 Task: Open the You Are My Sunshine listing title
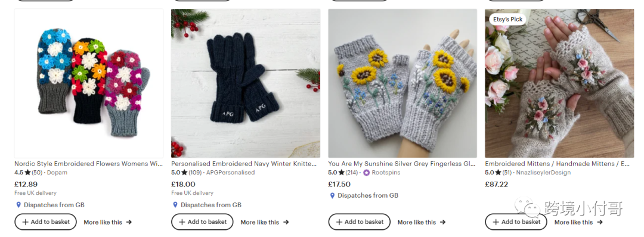[x=402, y=164]
